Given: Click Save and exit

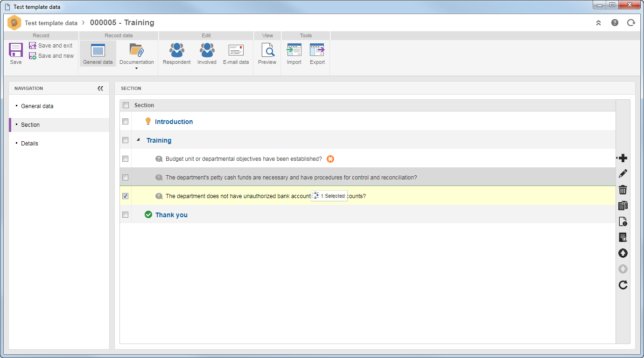Looking at the screenshot, I should [51, 46].
